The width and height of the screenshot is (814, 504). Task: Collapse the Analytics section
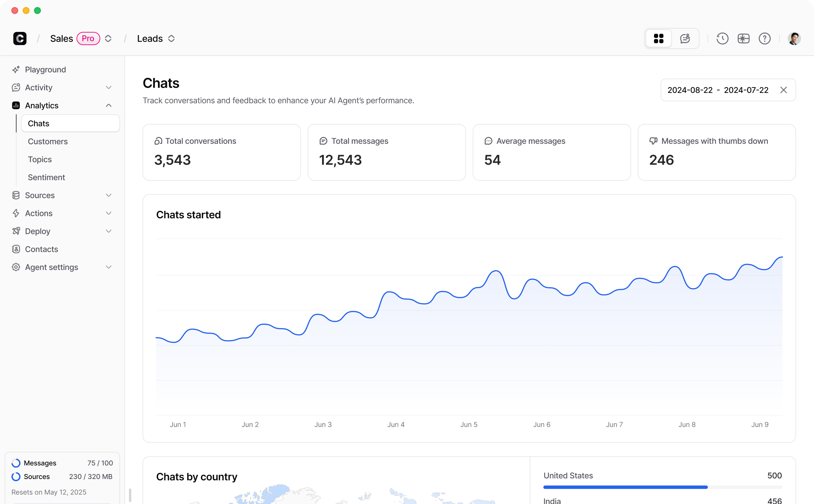click(x=108, y=105)
